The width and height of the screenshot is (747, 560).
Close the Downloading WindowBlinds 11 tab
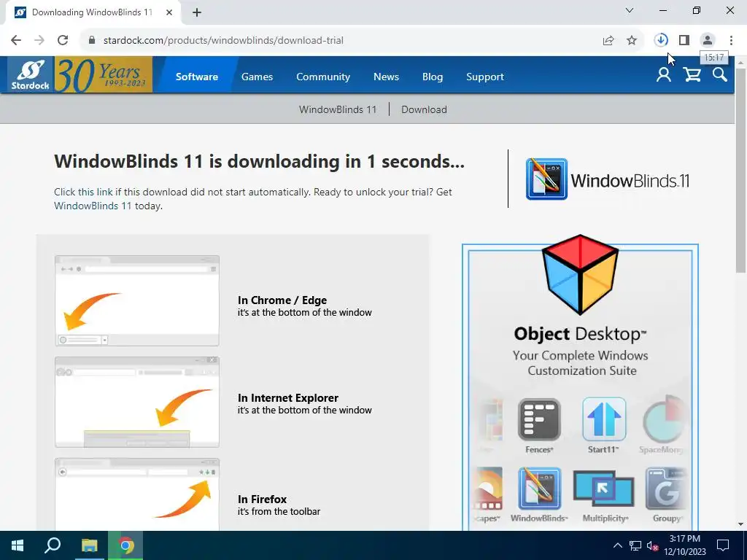tap(169, 12)
